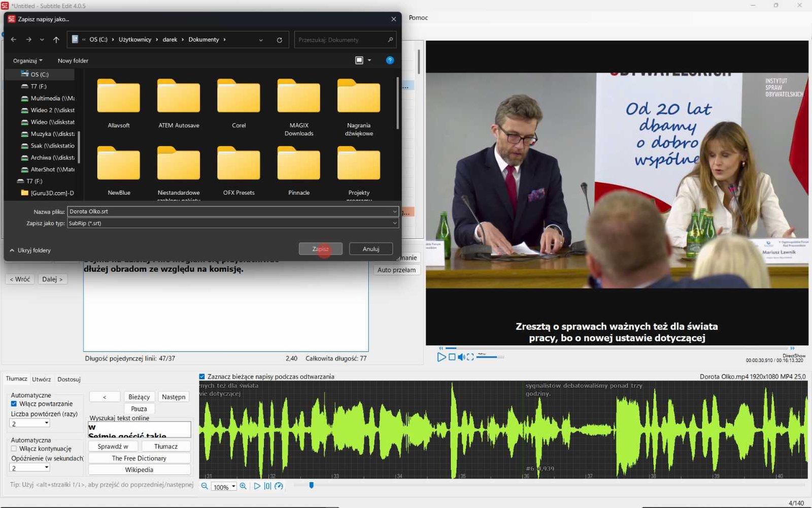Click the waveform center-on-position icon
This screenshot has width=812, height=508.
(x=267, y=486)
